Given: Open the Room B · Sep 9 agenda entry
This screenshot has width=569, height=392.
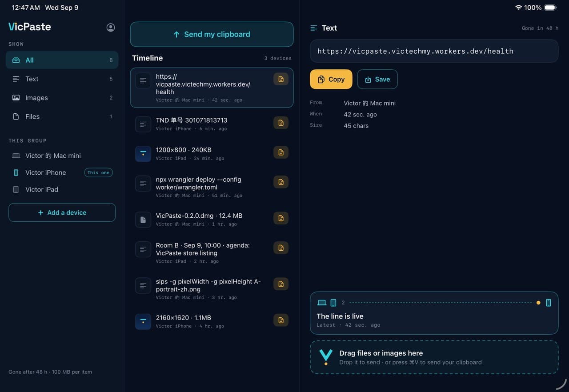Looking at the screenshot, I should coord(212,252).
